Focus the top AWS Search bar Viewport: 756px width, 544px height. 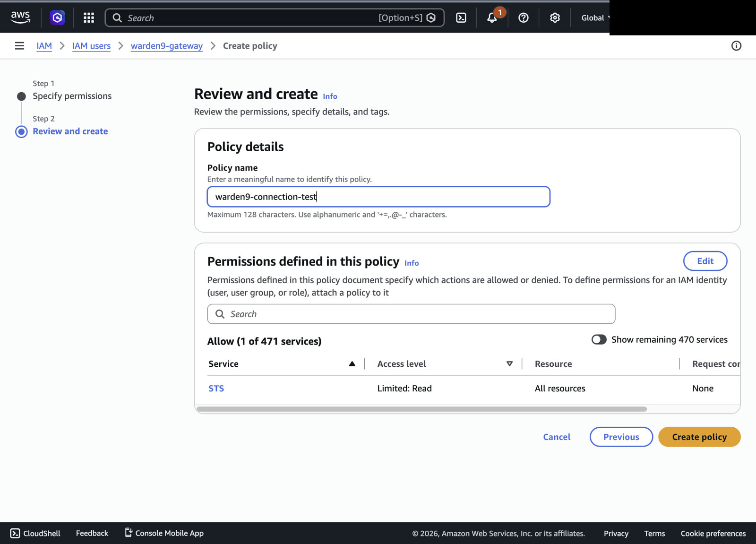(x=275, y=18)
